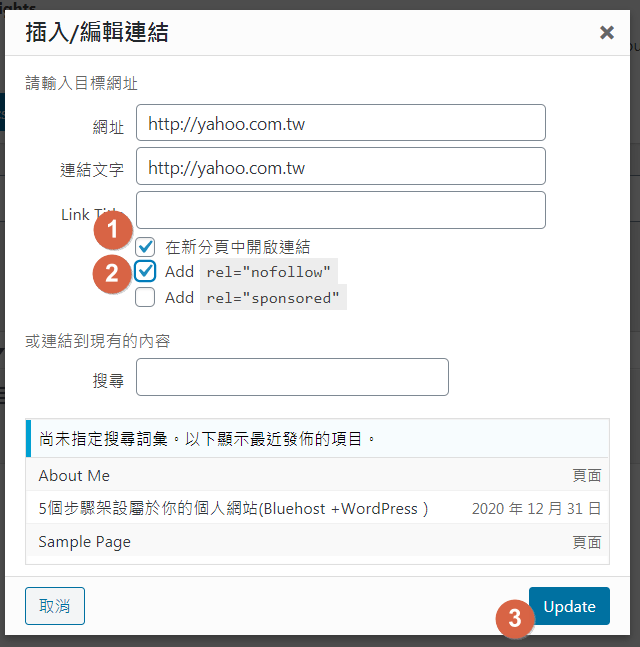Screen dimensions: 640x647
Task: Enable the Add rel="sponsored" checkbox
Action: tap(146, 297)
